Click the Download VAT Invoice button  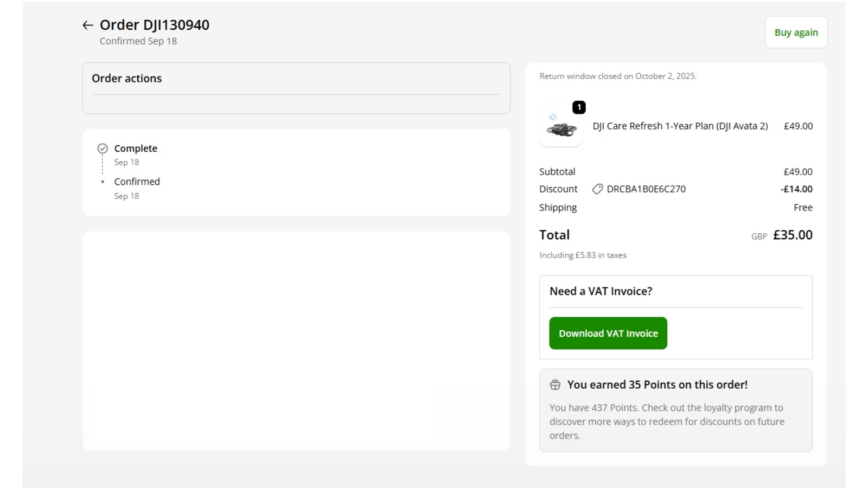(608, 333)
